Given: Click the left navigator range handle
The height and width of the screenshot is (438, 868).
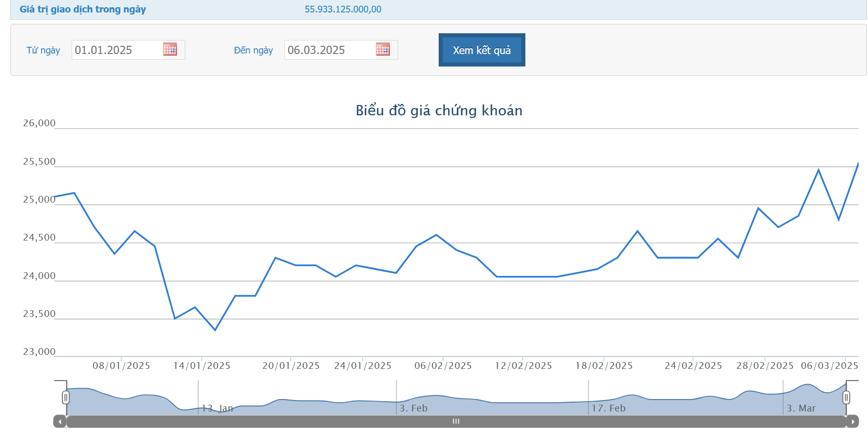Looking at the screenshot, I should tap(65, 397).
